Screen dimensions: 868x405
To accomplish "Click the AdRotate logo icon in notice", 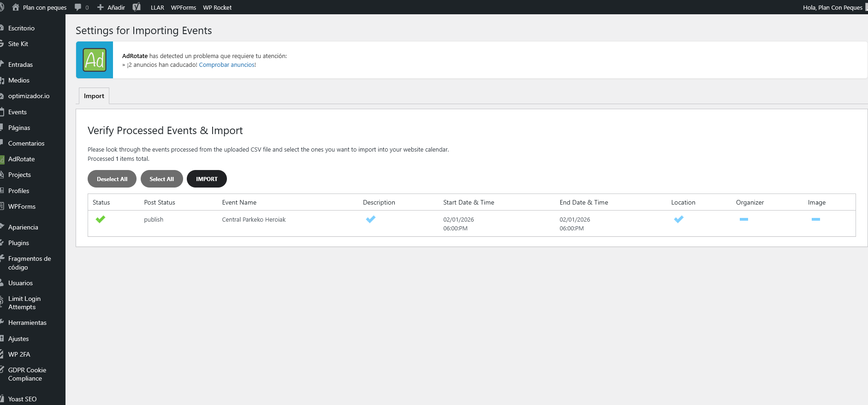I will (95, 60).
